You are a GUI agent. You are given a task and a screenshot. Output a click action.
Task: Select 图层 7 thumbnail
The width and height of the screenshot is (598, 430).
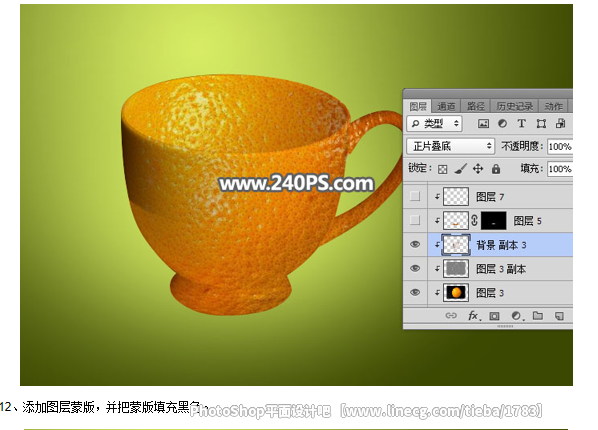tap(456, 196)
